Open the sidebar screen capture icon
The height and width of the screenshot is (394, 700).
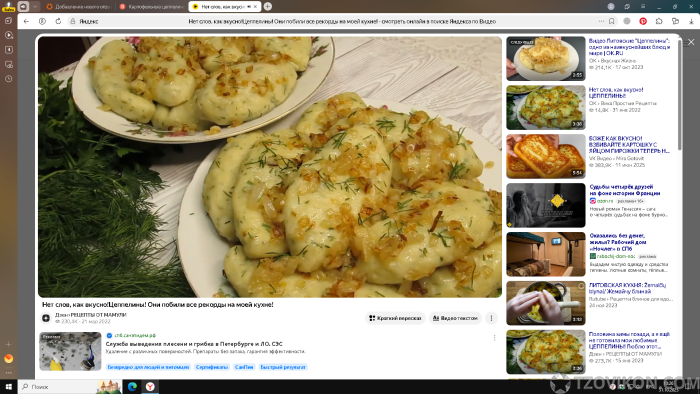pos(8,64)
